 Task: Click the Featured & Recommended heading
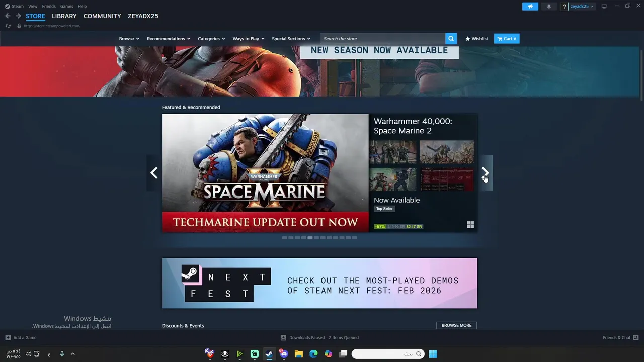(x=191, y=107)
